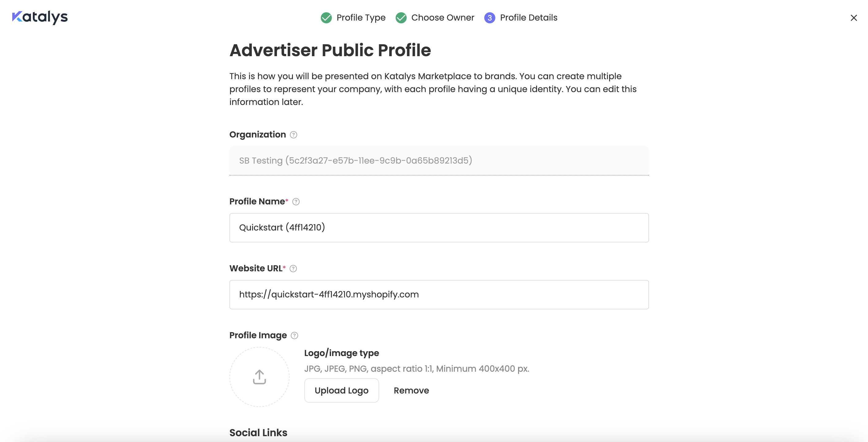The height and width of the screenshot is (442, 868).
Task: Click the step 3 number badge
Action: click(x=489, y=17)
